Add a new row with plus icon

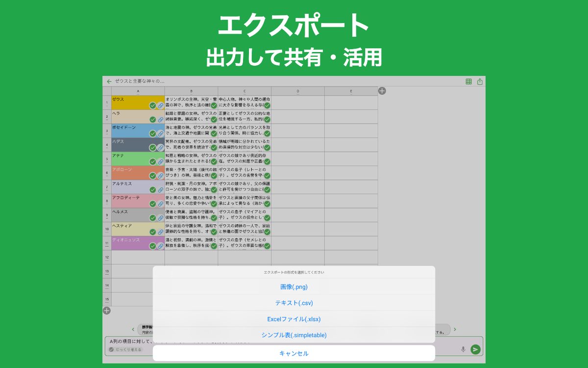107,310
